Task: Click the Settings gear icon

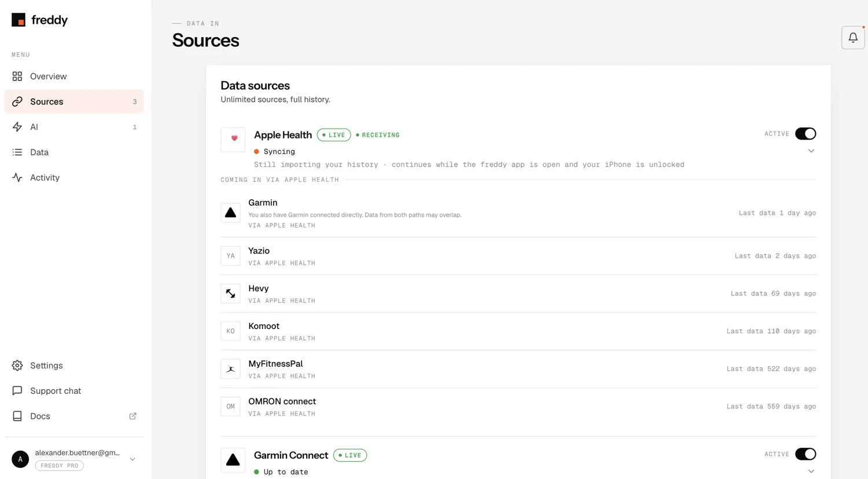Action: click(x=17, y=365)
